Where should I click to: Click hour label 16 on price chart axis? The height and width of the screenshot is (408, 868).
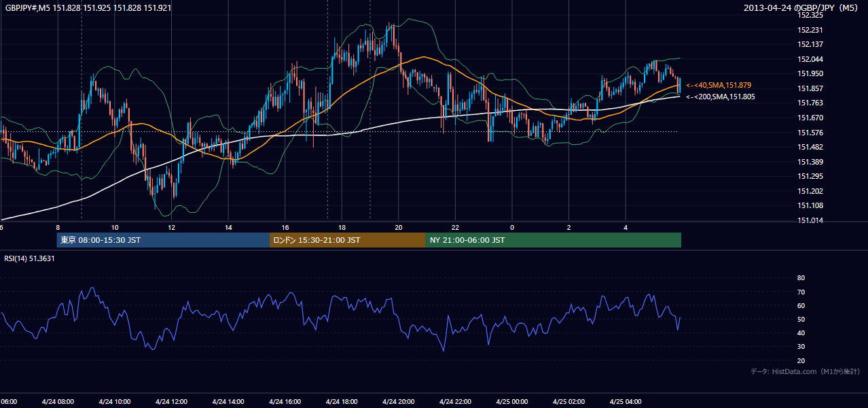tap(285, 227)
